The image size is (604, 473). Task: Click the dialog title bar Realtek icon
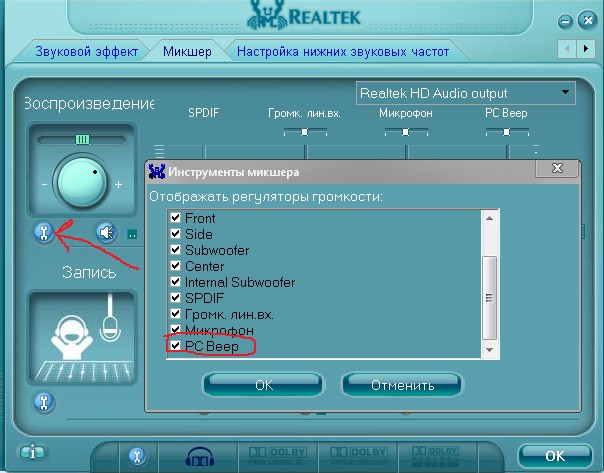[x=157, y=171]
